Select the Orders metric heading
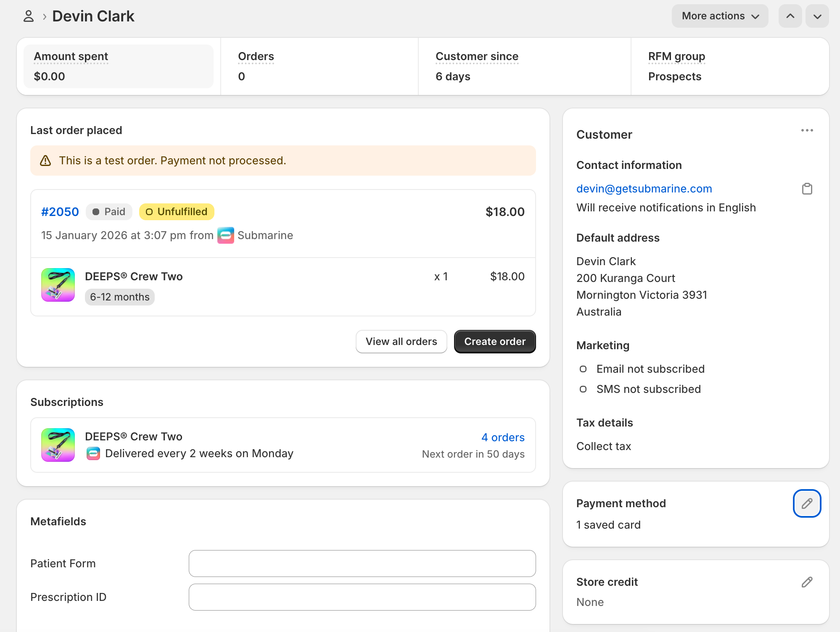Screen dimensions: 840x632 pyautogui.click(x=256, y=56)
